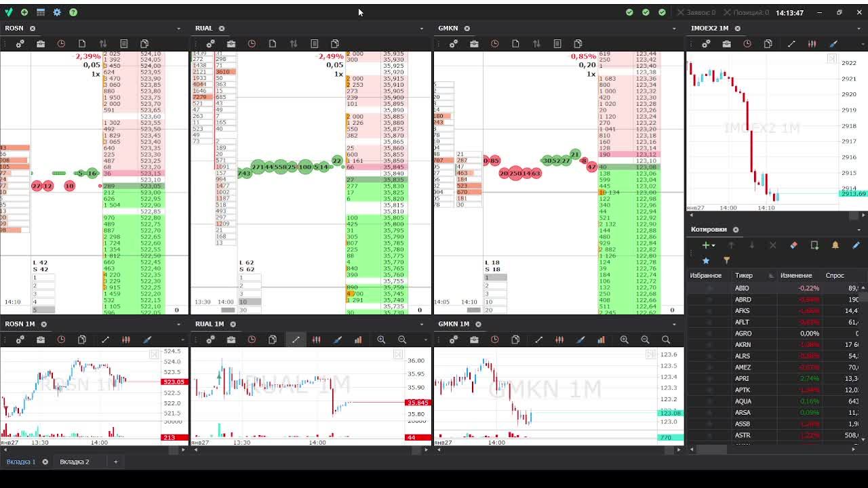The height and width of the screenshot is (488, 868).
Task: Open GMKN order book gears settings
Action: (454, 43)
